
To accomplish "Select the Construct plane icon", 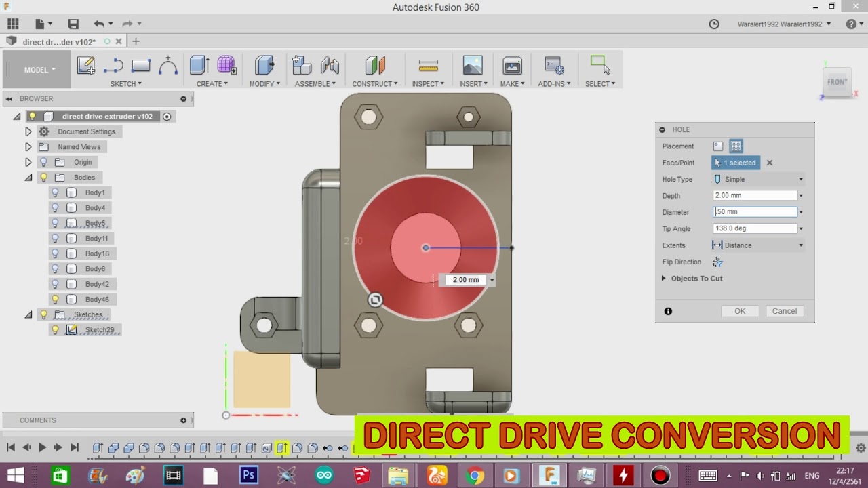I will point(375,66).
